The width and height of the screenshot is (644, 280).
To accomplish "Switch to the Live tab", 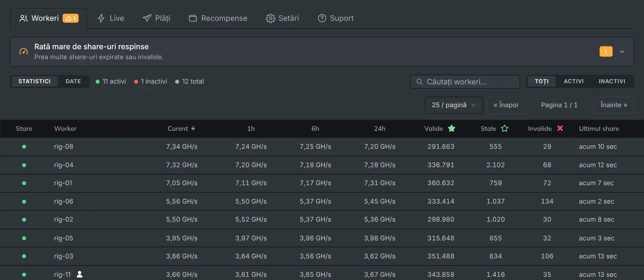I will (111, 18).
